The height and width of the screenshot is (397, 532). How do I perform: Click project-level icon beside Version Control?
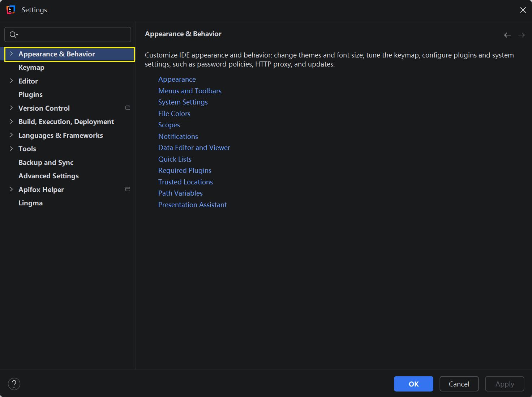(128, 108)
